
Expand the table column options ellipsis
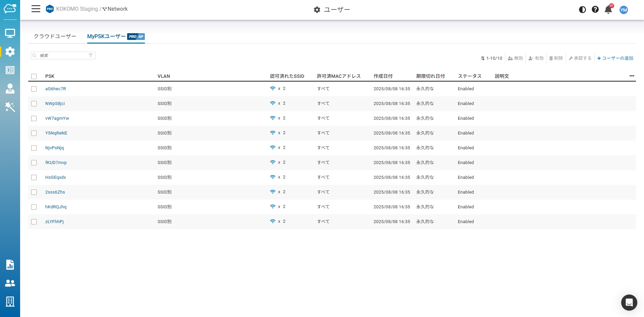[632, 76]
